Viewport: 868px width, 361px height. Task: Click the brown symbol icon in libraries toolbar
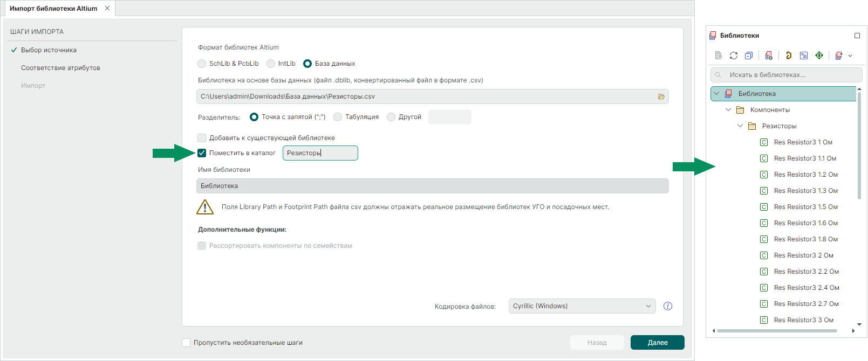[x=789, y=55]
